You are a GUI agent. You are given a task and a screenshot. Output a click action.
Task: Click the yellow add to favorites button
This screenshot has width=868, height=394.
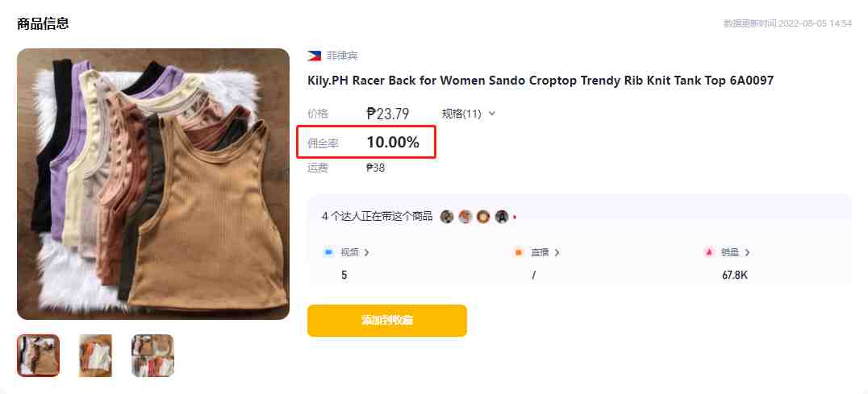(x=387, y=321)
